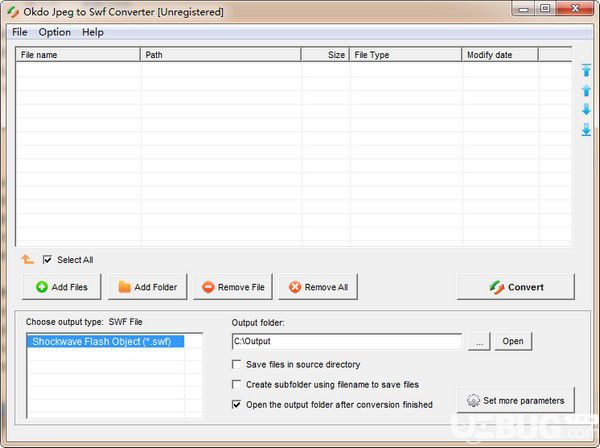Click the Remove All button
Image resolution: width=600 pixels, height=448 pixels.
[318, 287]
